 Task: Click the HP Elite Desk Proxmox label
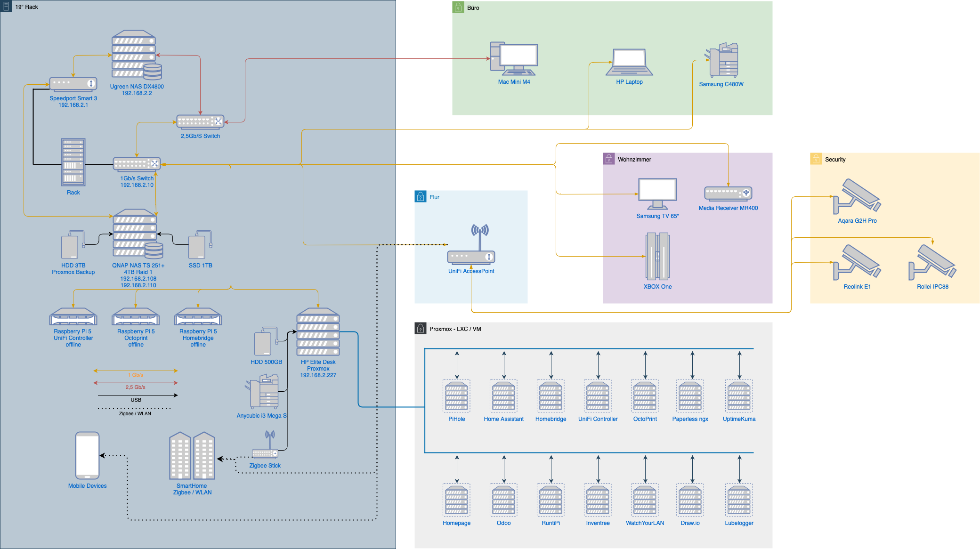click(x=318, y=369)
